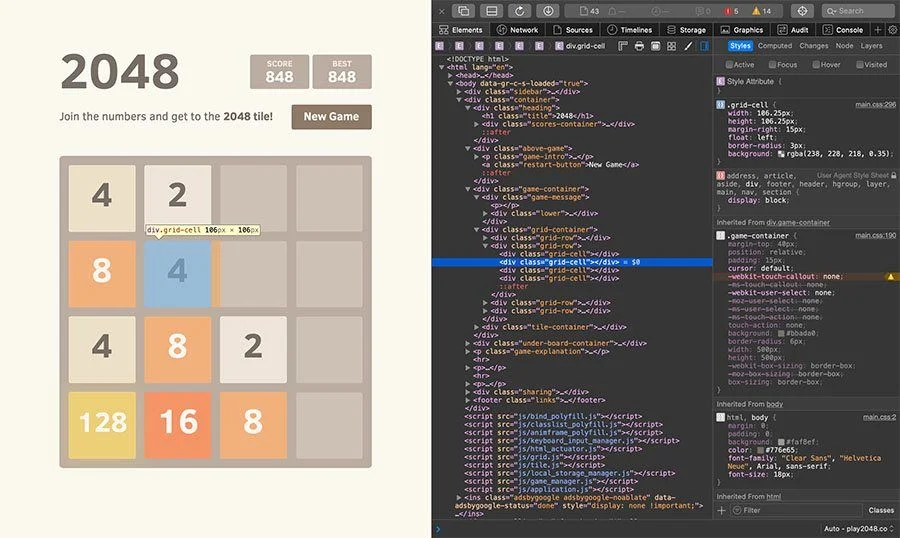Select the Layers sidebar tab

point(871,46)
